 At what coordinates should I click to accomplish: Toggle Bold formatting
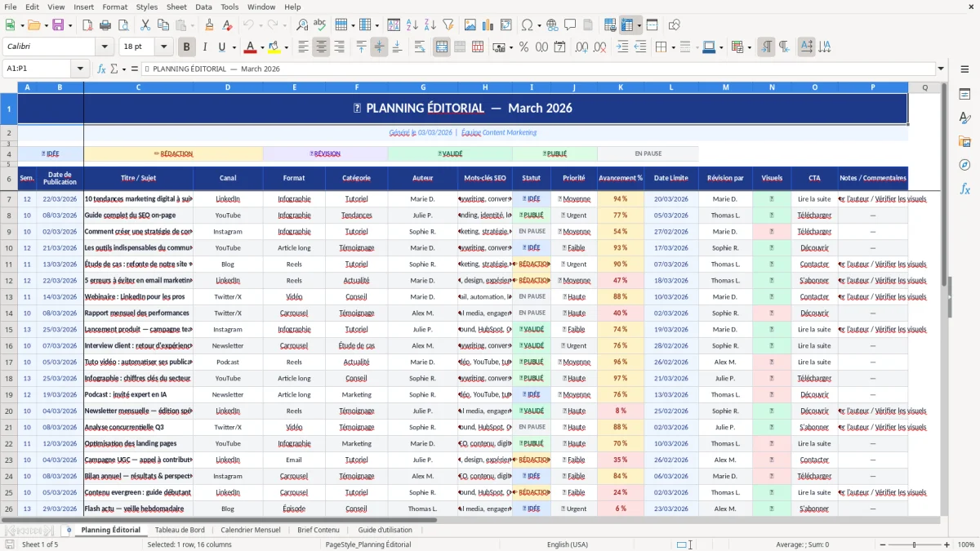pyautogui.click(x=186, y=47)
